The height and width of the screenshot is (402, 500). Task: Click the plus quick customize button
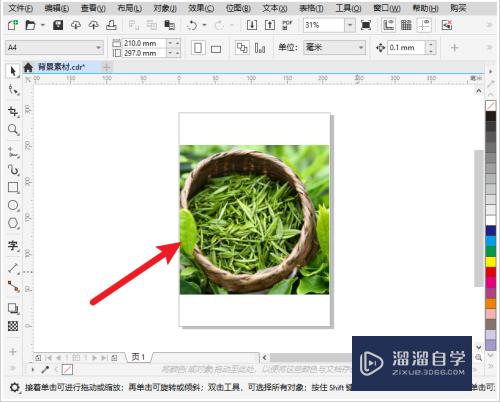coord(454,48)
